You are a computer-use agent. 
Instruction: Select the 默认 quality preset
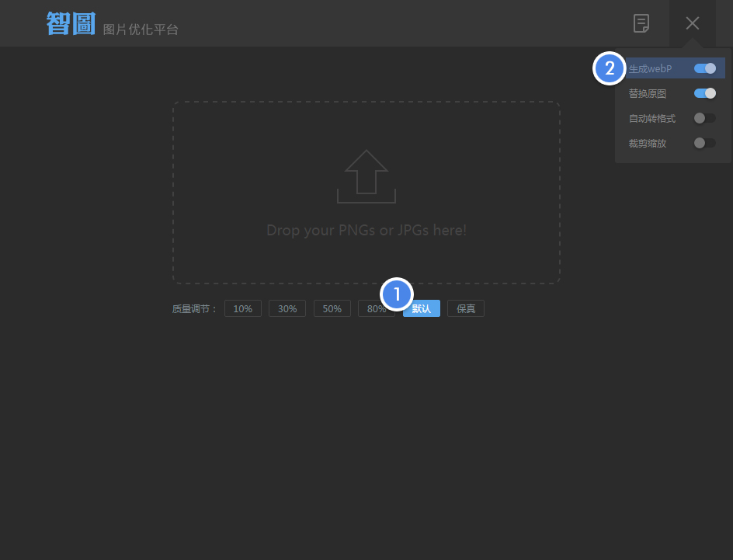422,308
